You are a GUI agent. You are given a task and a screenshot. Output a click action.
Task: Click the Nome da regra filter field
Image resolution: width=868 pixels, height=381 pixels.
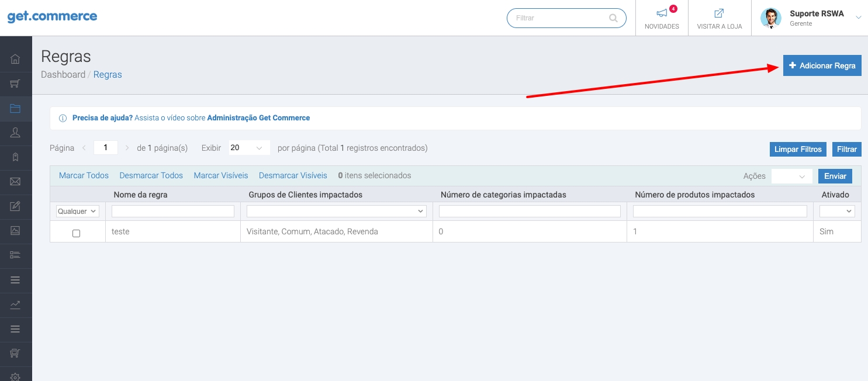[x=172, y=212]
